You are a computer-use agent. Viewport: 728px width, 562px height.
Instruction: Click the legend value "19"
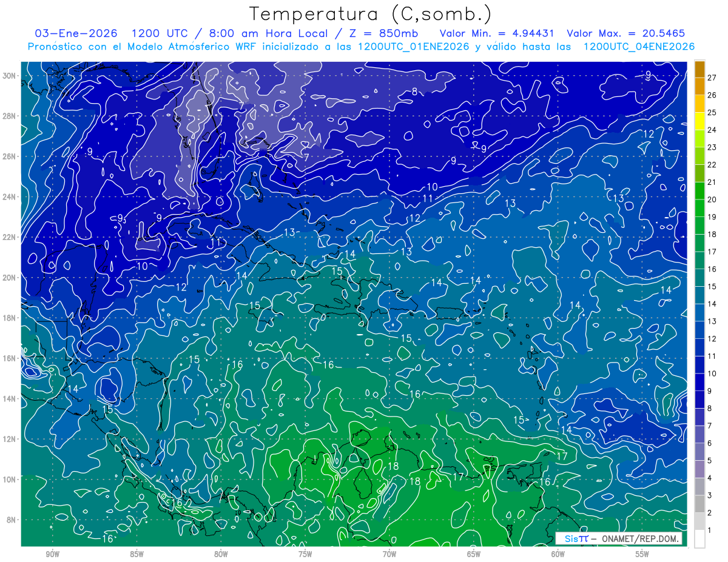click(712, 217)
